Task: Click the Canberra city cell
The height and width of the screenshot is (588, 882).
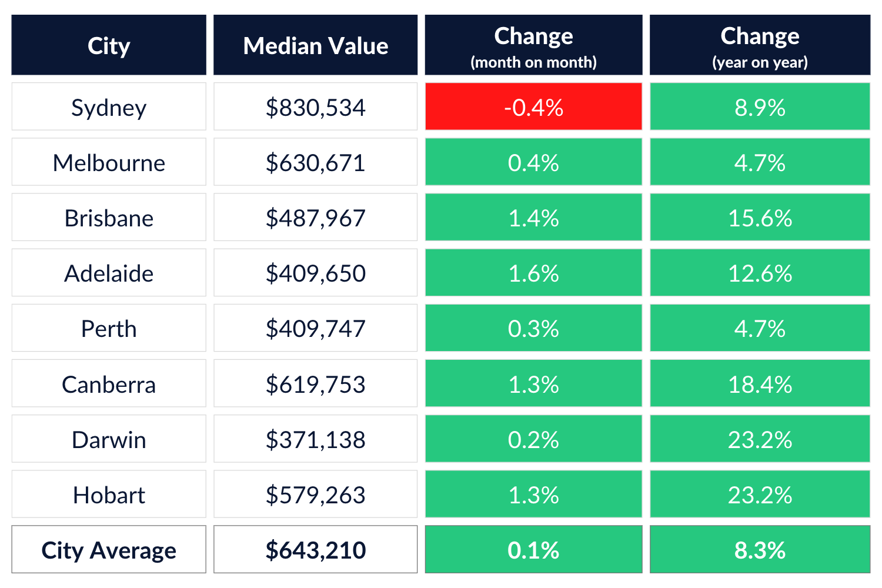Action: click(109, 384)
